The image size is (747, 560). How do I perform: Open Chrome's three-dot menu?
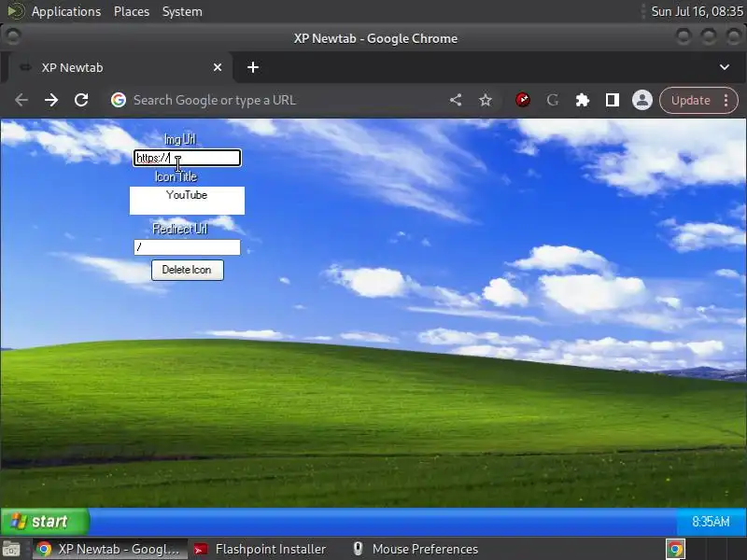tap(726, 100)
